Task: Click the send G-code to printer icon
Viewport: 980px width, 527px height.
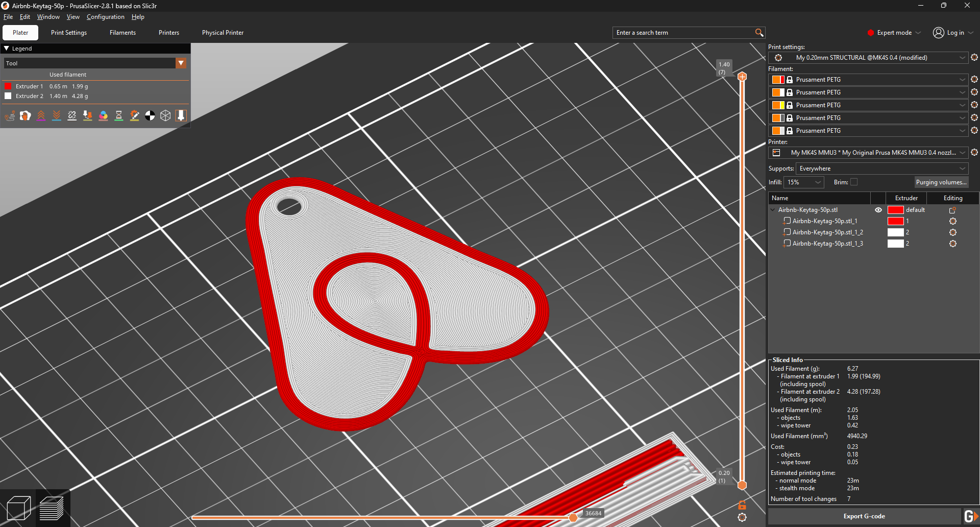Action: click(x=971, y=516)
